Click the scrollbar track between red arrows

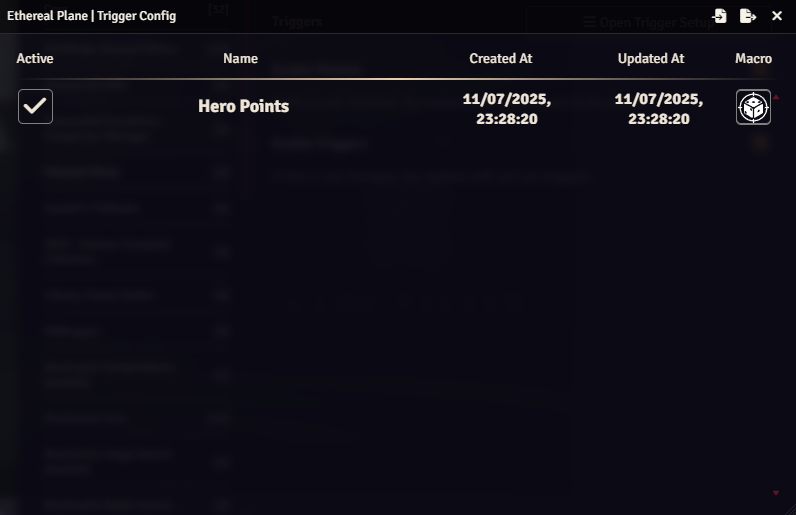(776, 295)
